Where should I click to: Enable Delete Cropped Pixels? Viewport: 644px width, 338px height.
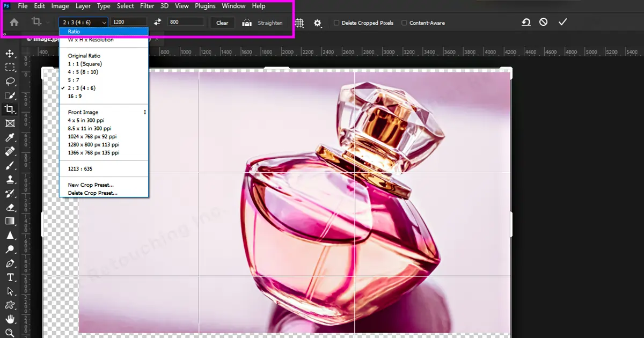coord(336,23)
